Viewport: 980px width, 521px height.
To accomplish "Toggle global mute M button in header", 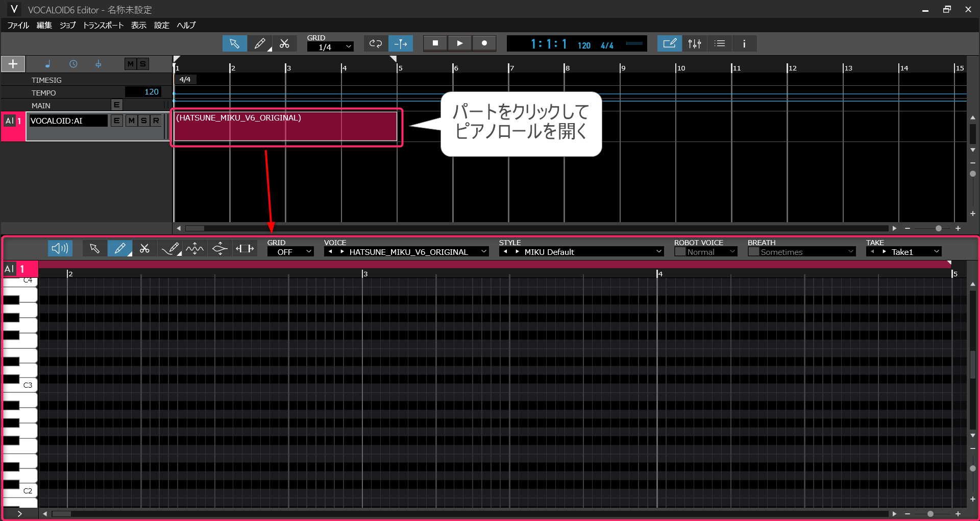I will (x=130, y=64).
